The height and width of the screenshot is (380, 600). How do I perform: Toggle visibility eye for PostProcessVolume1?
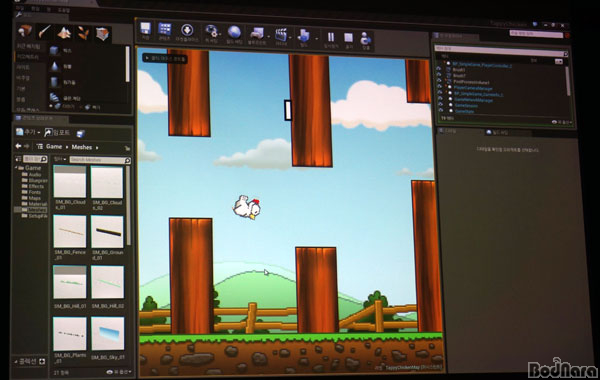[x=439, y=82]
